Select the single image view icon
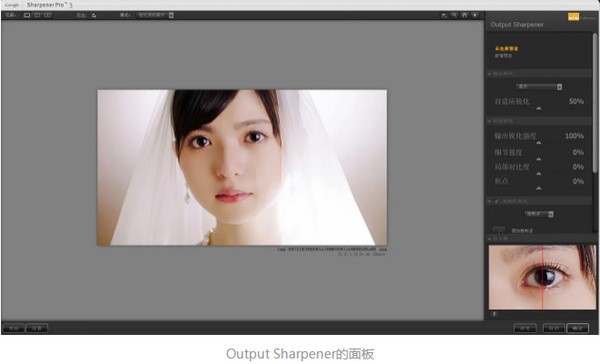Image resolution: width=600 pixels, height=364 pixels. coord(27,15)
